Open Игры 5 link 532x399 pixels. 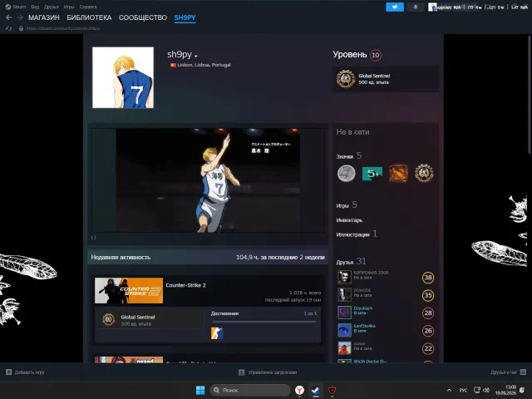point(347,205)
